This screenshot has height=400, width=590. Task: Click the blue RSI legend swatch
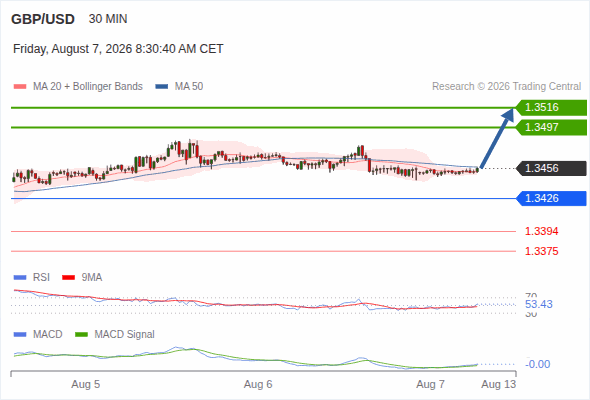point(20,278)
